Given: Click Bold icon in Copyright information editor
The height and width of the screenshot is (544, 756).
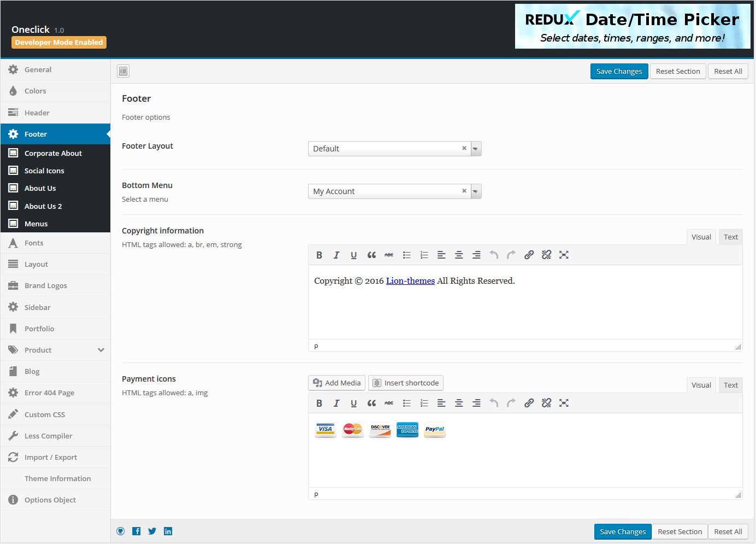Looking at the screenshot, I should [319, 255].
